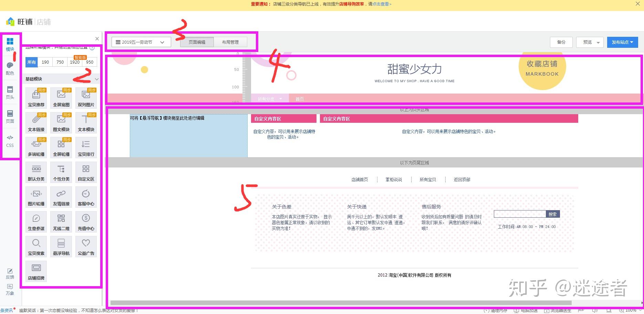This screenshot has width=644, height=314.
Task: Select the 悬浮导航 floating navigation module
Action: [x=61, y=246]
